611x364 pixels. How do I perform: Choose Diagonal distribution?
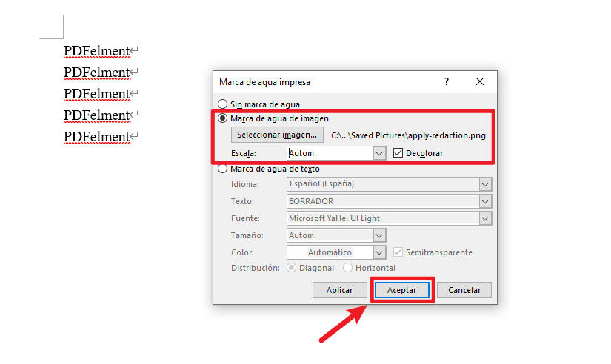tap(292, 268)
